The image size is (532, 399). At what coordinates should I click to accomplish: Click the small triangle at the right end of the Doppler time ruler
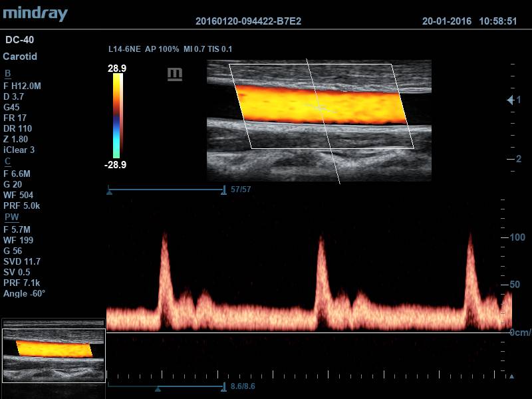511,376
